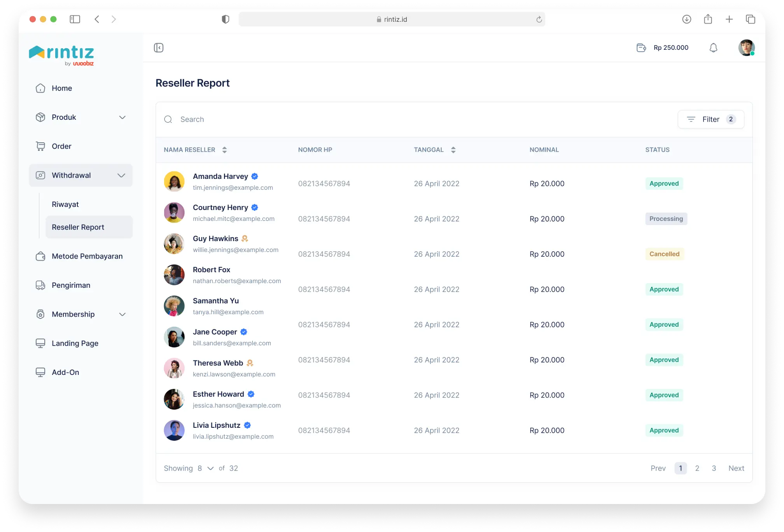Image resolution: width=784 pixels, height=532 pixels.
Task: Click the withdrawal menu icon
Action: (x=40, y=175)
